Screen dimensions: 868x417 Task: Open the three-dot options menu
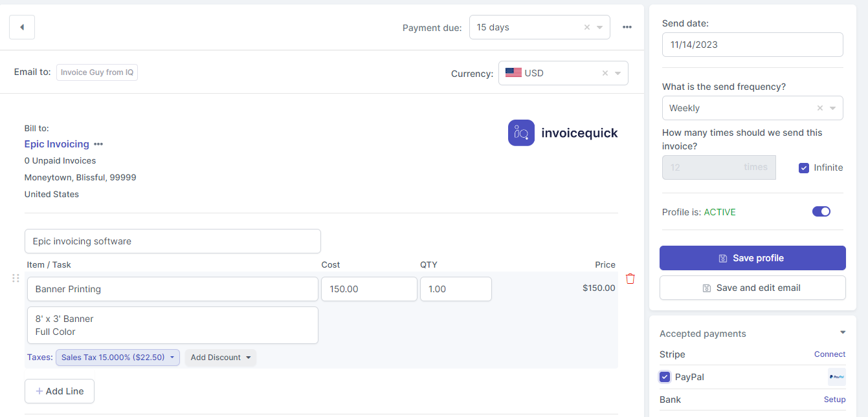pyautogui.click(x=627, y=27)
